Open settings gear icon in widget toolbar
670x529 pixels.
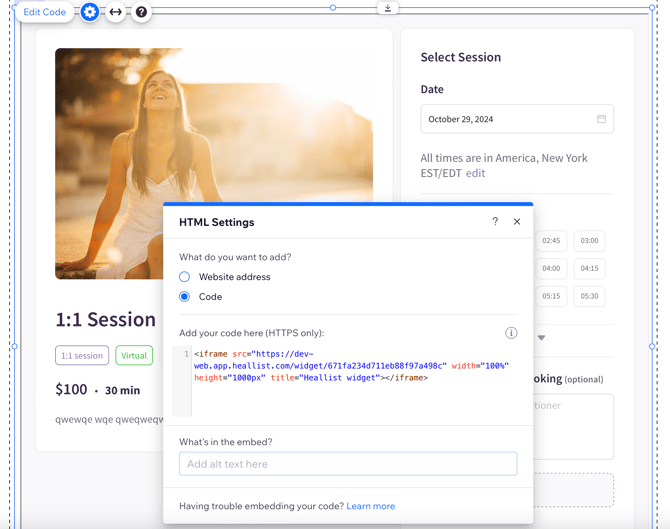pos(90,12)
